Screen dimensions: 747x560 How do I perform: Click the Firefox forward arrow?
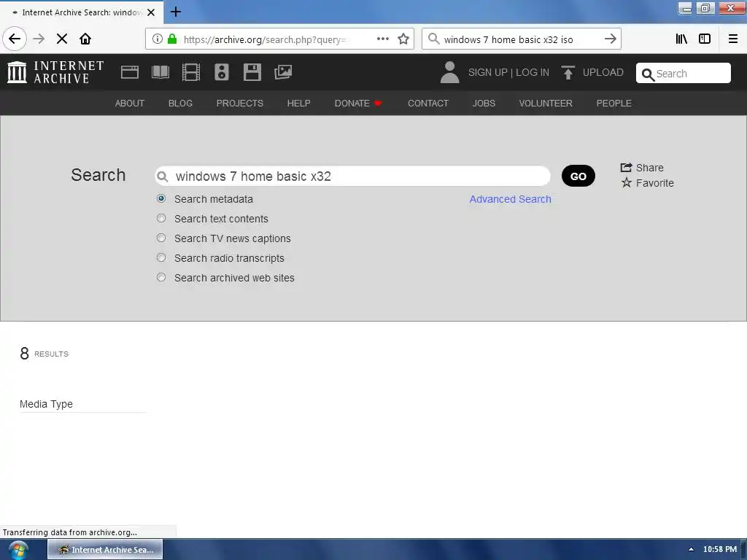[x=39, y=39]
